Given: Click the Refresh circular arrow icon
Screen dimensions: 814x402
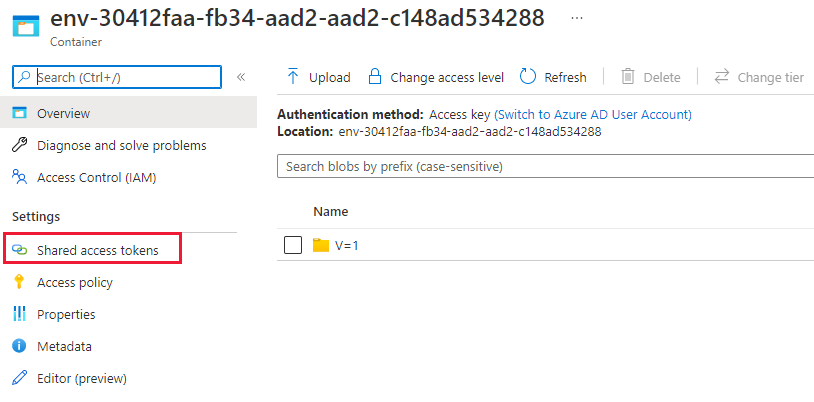Looking at the screenshot, I should [528, 77].
